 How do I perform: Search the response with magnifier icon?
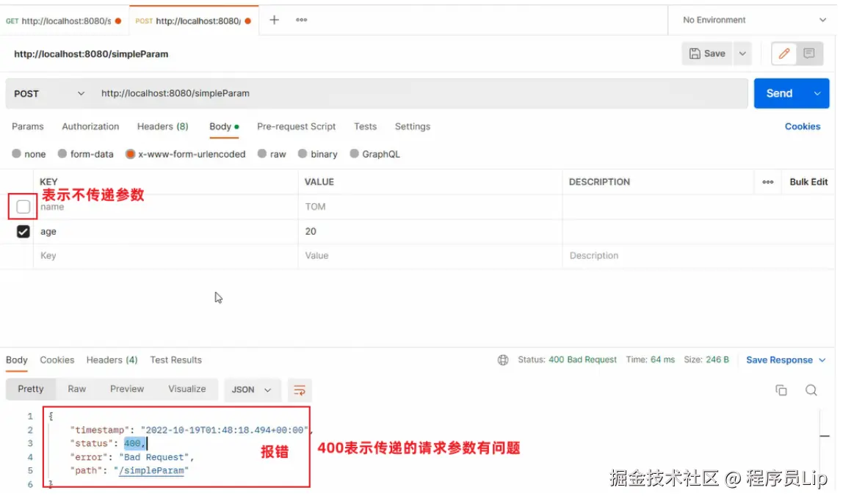pos(811,390)
